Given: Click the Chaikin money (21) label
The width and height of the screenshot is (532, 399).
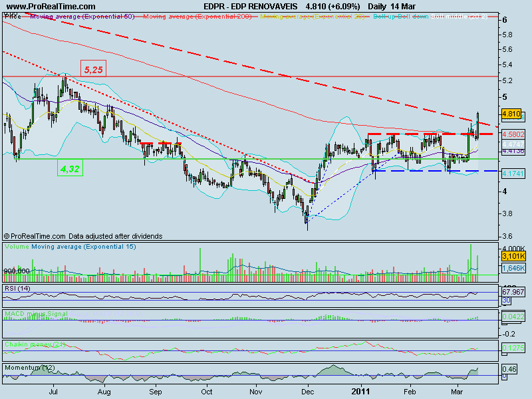Looking at the screenshot, I should pyautogui.click(x=35, y=344).
